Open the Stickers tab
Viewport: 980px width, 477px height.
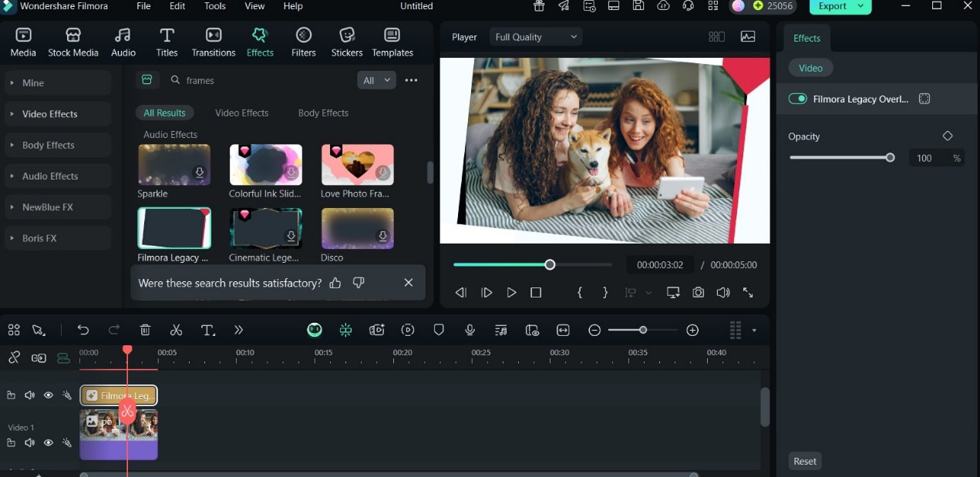[x=347, y=42]
